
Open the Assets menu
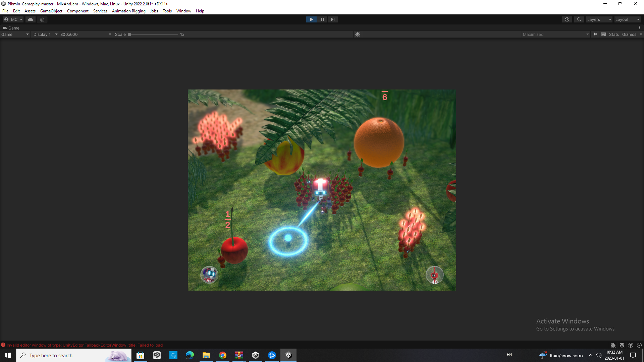pyautogui.click(x=30, y=11)
